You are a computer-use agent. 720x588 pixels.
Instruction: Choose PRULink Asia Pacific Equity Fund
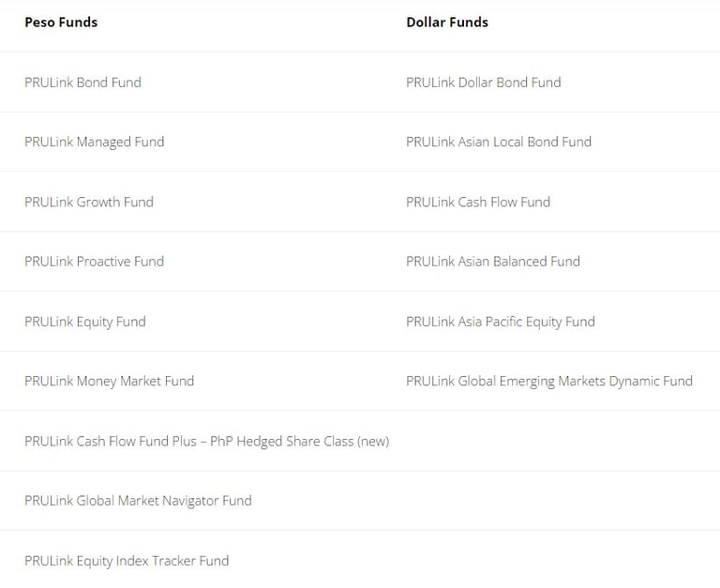click(501, 322)
